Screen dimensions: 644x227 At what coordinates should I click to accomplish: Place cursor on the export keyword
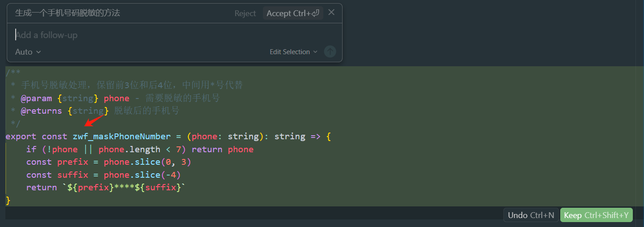pyautogui.click(x=21, y=137)
